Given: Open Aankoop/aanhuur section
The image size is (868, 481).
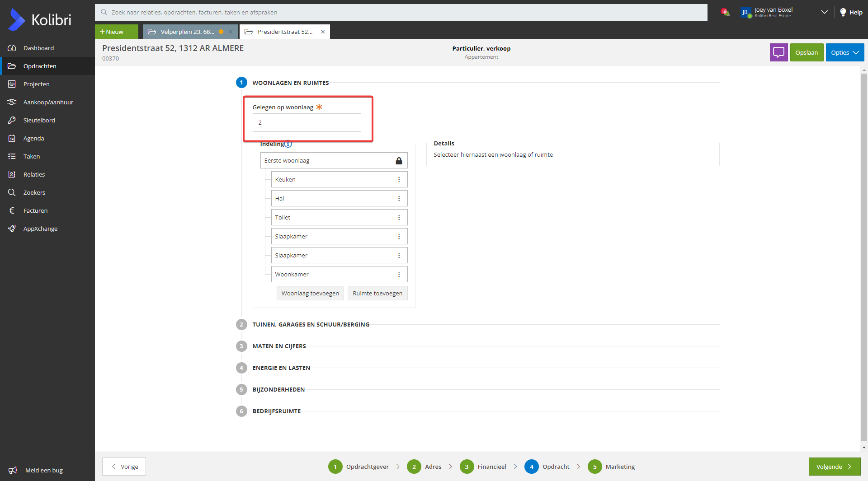Looking at the screenshot, I should 47,102.
